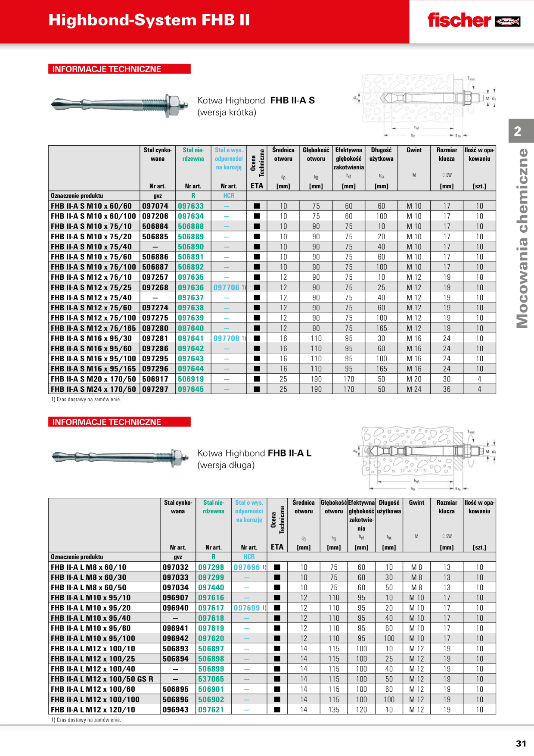Click stainless article number 097440
The height and width of the screenshot is (756, 534).
211,587
